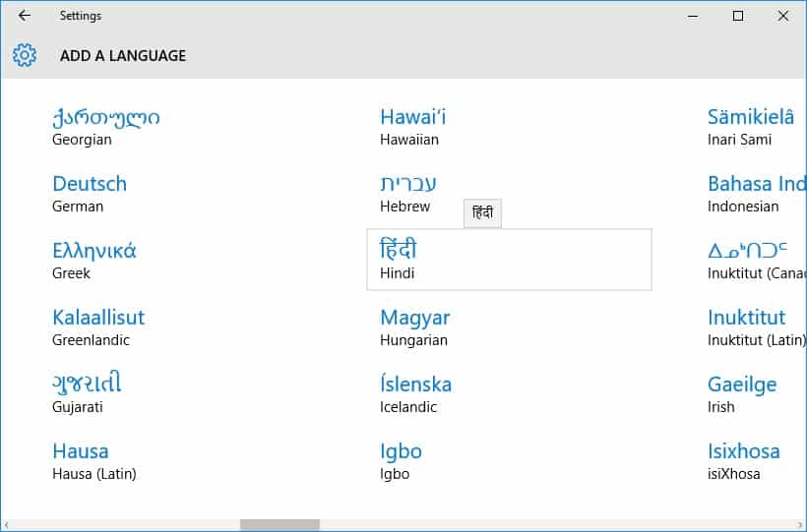Choose Igbo language entry

click(401, 461)
